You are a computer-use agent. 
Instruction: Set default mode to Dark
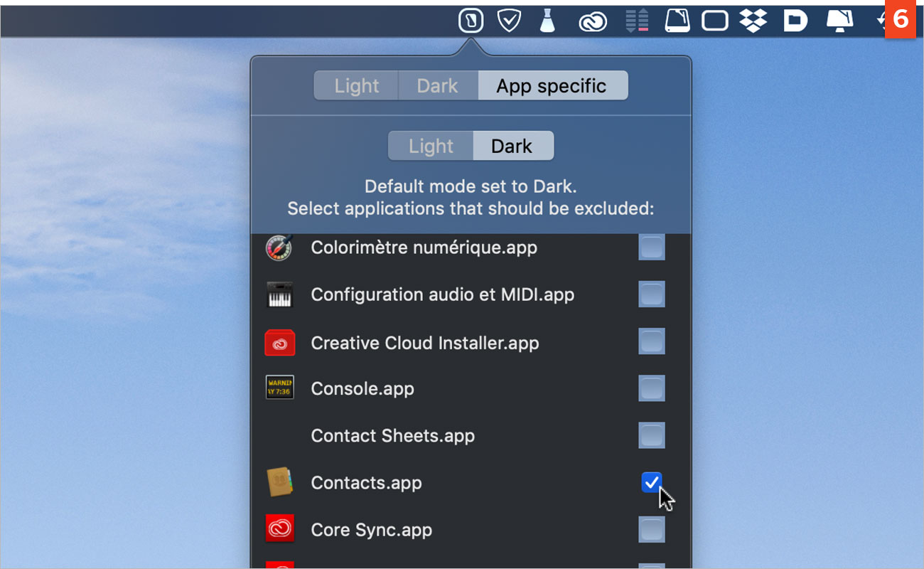(x=512, y=146)
